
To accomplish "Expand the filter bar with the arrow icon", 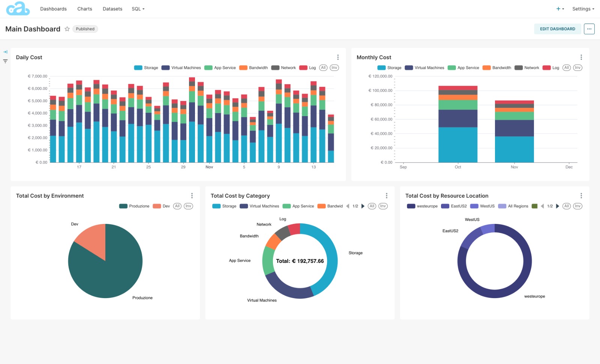I will tap(5, 52).
